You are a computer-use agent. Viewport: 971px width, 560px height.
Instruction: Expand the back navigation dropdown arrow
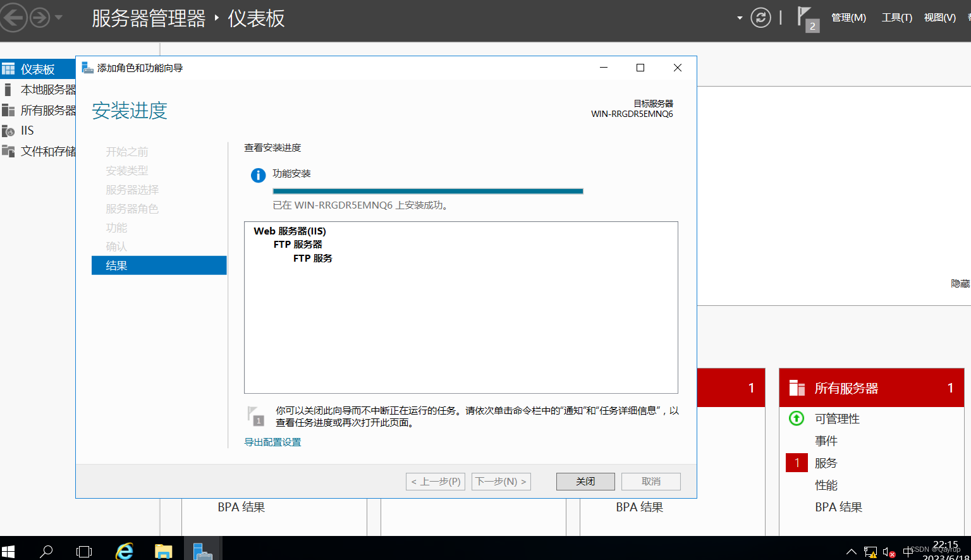(x=58, y=18)
